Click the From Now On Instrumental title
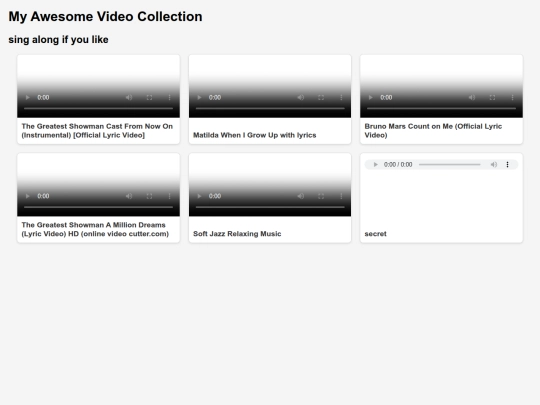540x405 pixels. [97, 131]
